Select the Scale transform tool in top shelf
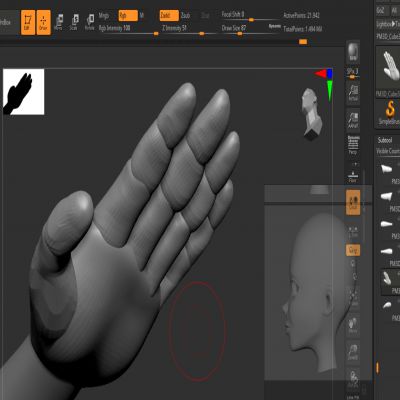 pyautogui.click(x=74, y=22)
